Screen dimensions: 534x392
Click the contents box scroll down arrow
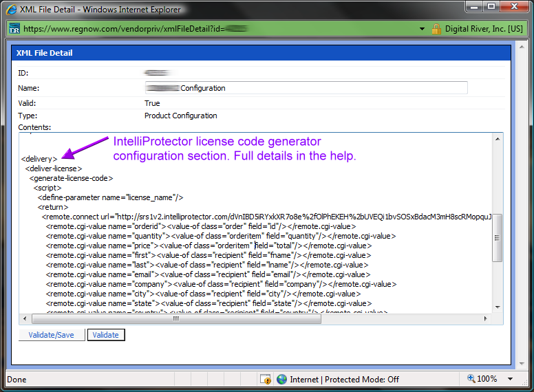point(498,307)
